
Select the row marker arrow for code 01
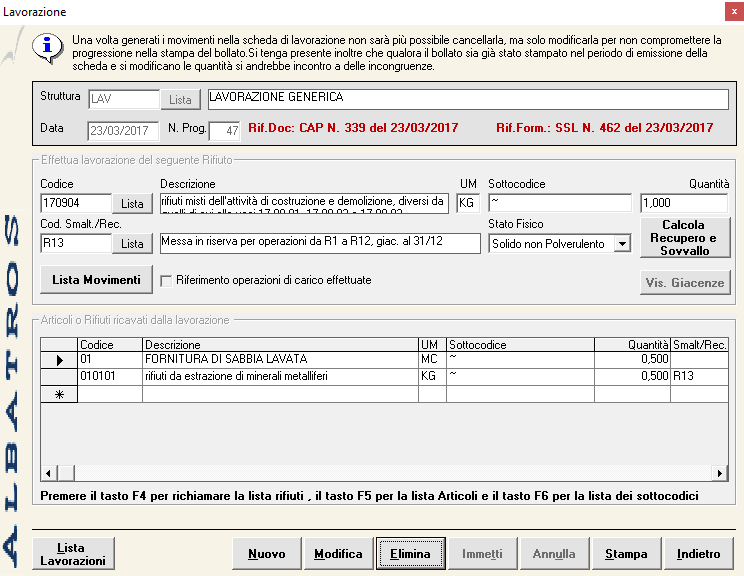[59, 360]
